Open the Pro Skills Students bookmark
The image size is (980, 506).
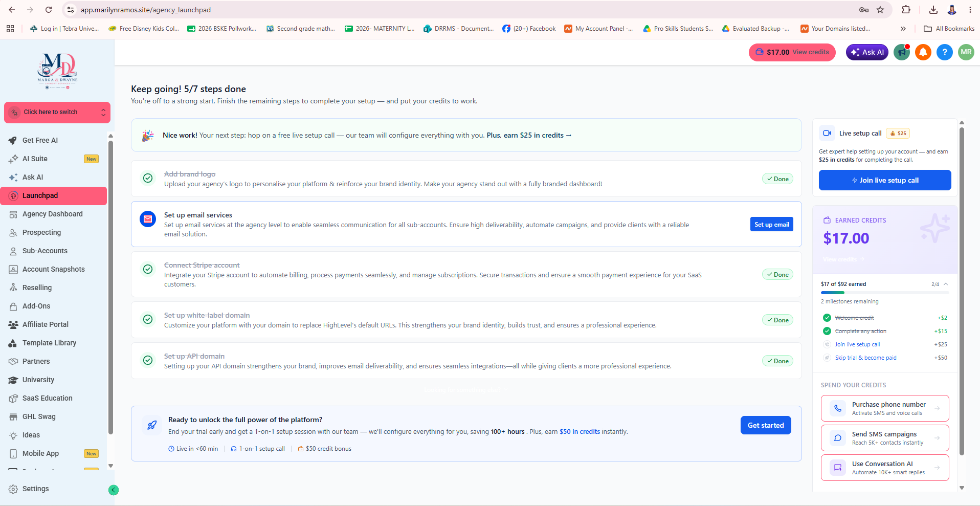678,29
